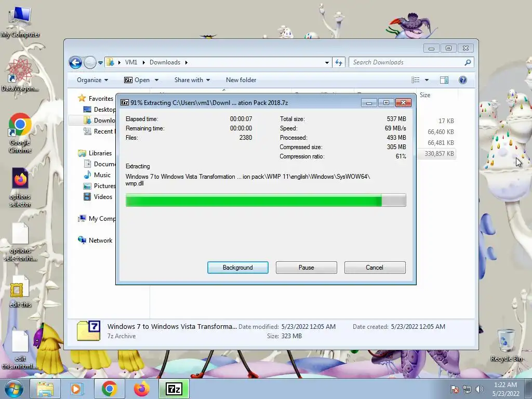Click the search magnifier icon
Viewport: 532px width, 399px height.
[468, 62]
